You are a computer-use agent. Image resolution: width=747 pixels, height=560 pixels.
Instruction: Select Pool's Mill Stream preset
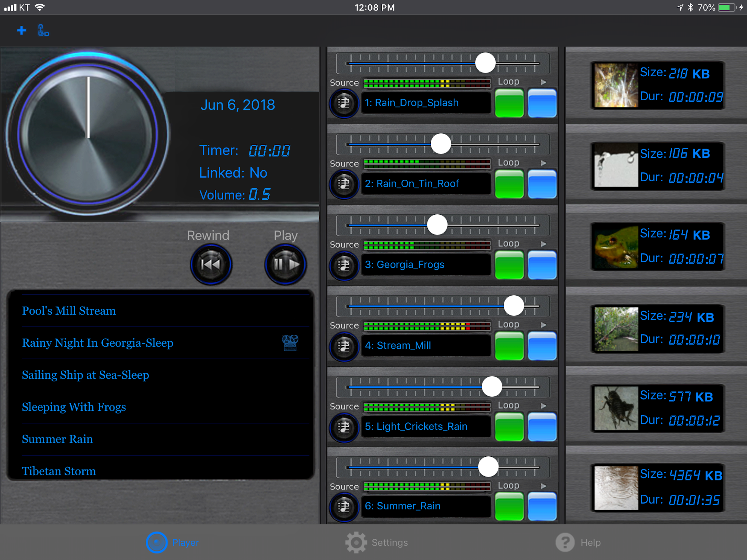[x=69, y=311]
